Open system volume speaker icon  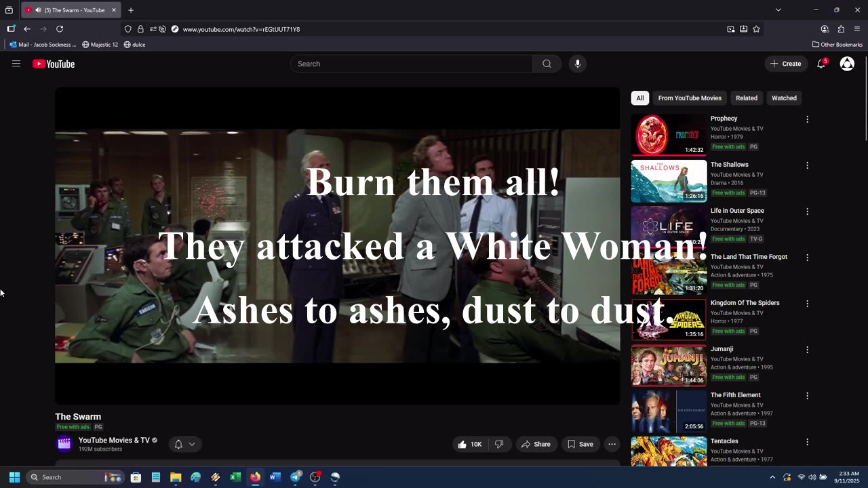click(x=812, y=477)
